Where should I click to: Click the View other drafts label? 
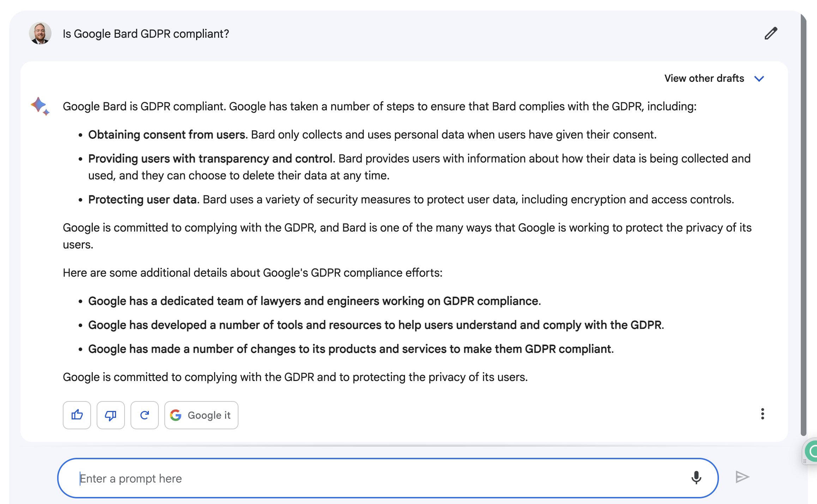tap(704, 78)
